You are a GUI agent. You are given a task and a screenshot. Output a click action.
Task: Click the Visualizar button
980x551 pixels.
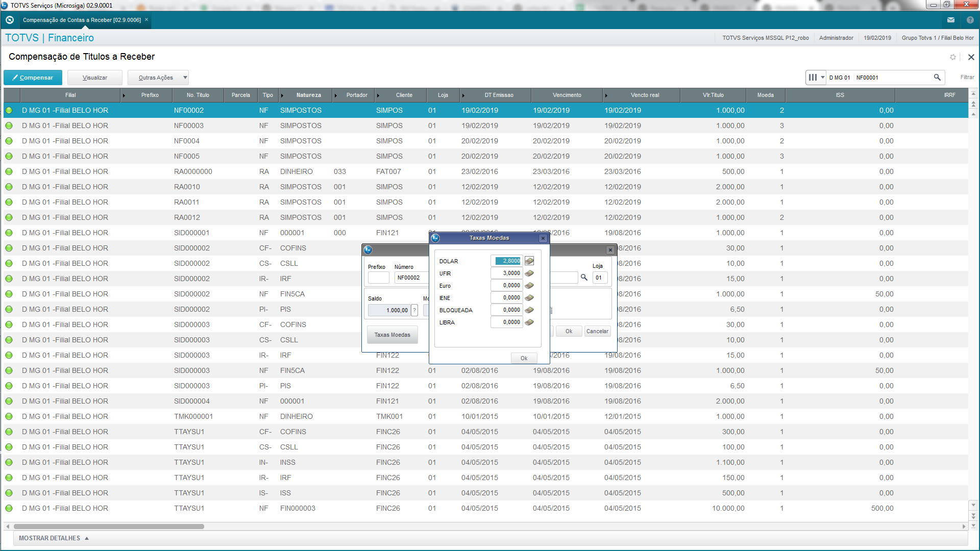pos(95,78)
